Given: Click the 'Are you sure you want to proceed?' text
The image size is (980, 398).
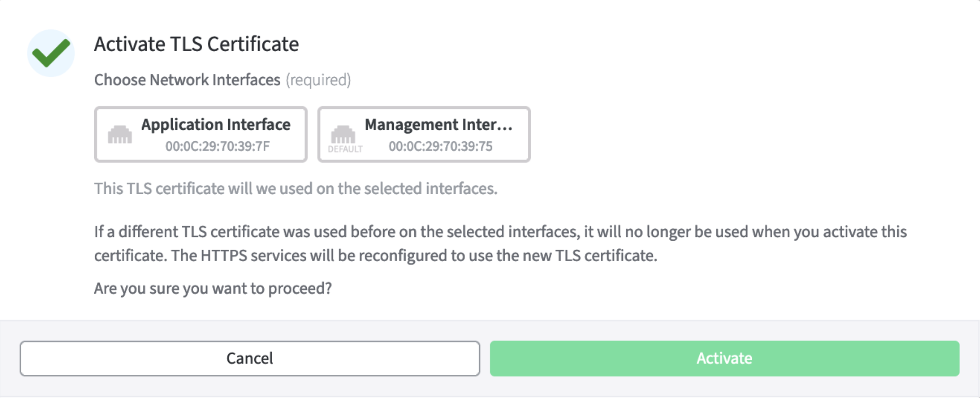Looking at the screenshot, I should coord(213,288).
